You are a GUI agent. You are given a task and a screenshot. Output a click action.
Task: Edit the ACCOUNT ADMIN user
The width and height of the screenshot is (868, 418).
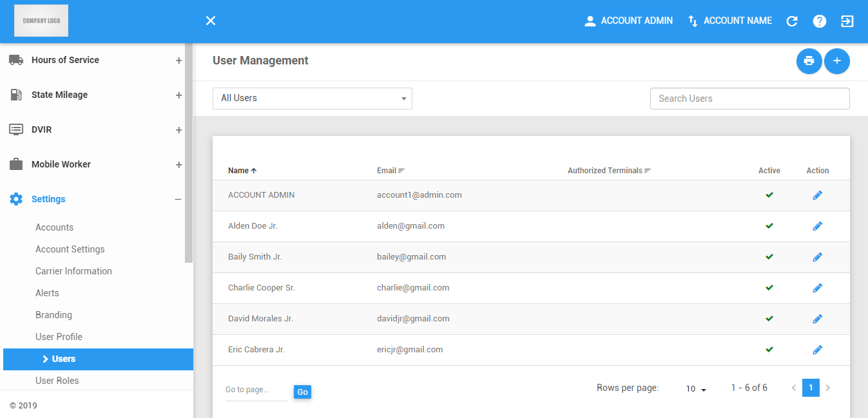coord(818,195)
